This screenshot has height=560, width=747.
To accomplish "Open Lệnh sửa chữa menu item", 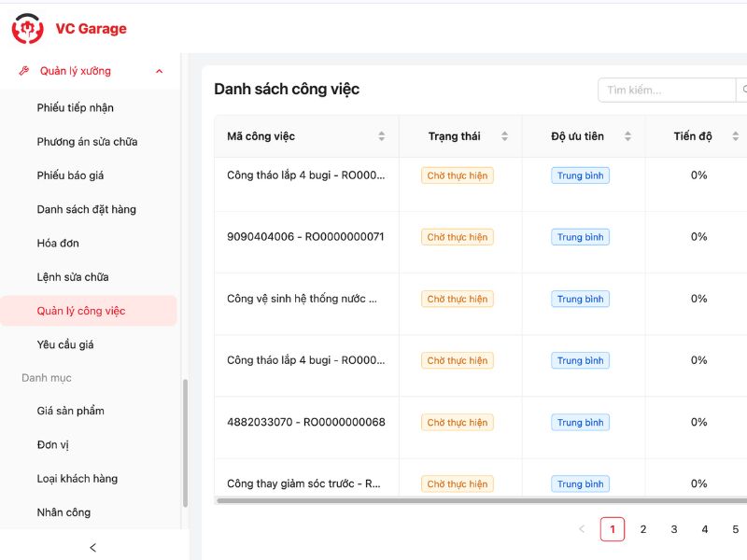I will pyautogui.click(x=73, y=277).
